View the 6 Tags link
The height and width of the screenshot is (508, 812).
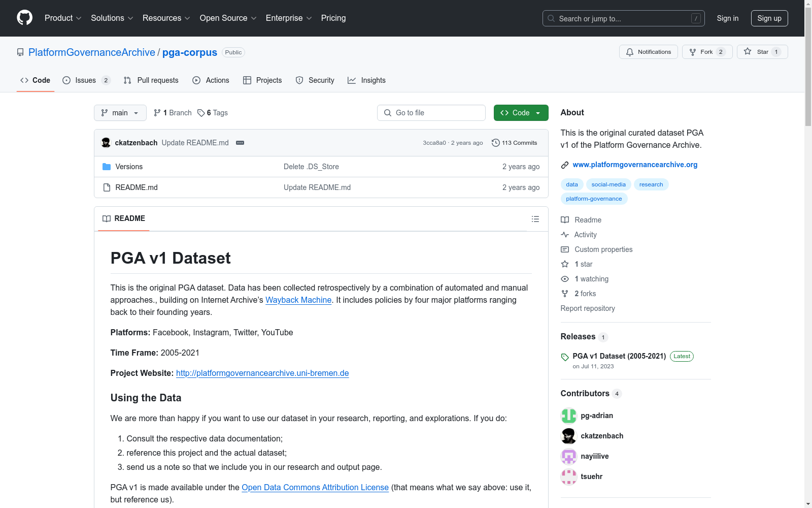click(213, 113)
